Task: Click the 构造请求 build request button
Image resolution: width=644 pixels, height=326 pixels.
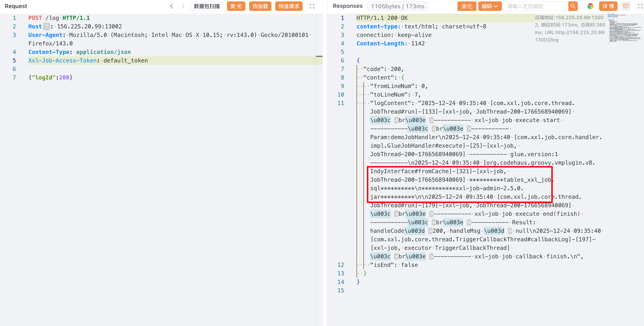Action: [288, 6]
